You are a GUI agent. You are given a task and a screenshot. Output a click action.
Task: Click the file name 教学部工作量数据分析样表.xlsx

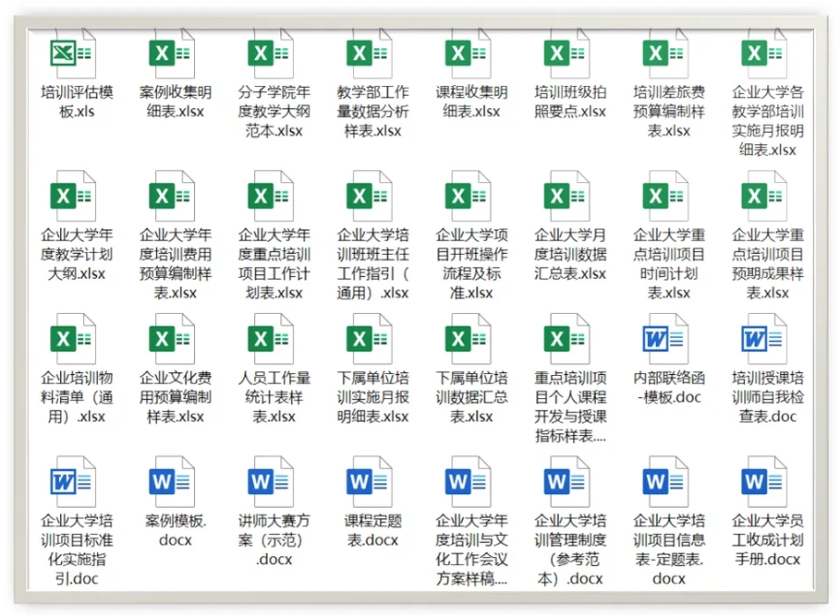pyautogui.click(x=372, y=112)
